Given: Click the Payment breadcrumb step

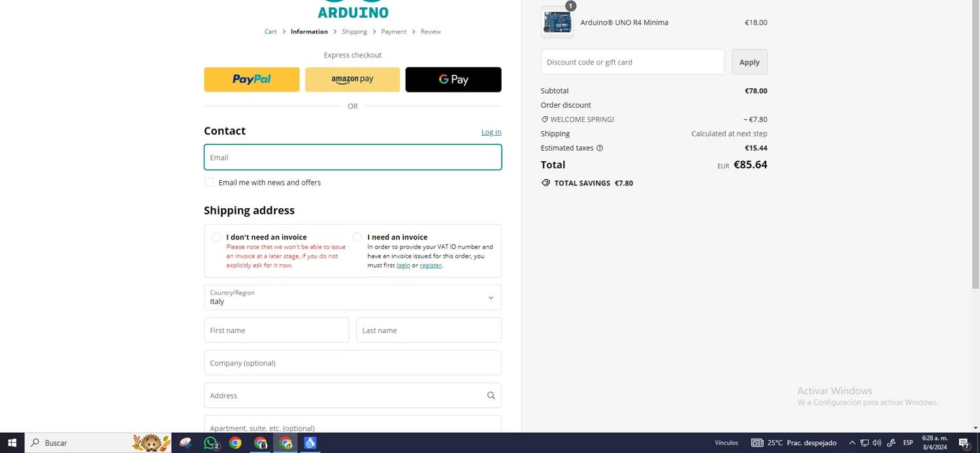Looking at the screenshot, I should 394,31.
